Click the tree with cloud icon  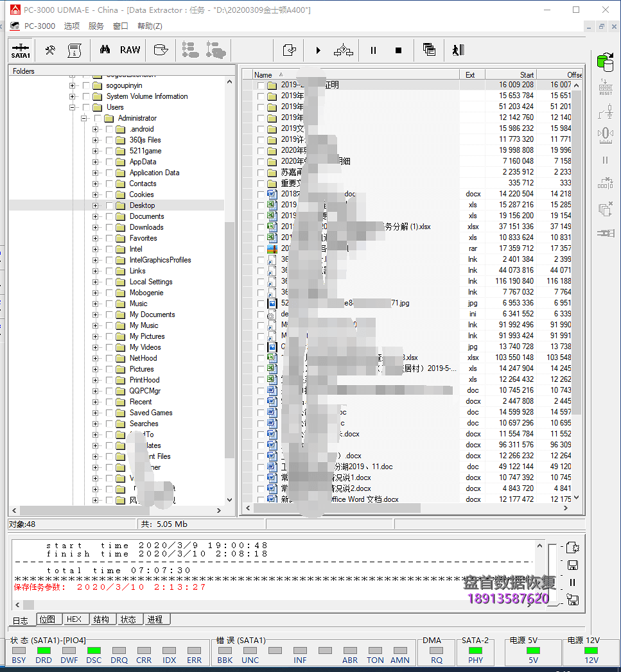click(x=216, y=50)
